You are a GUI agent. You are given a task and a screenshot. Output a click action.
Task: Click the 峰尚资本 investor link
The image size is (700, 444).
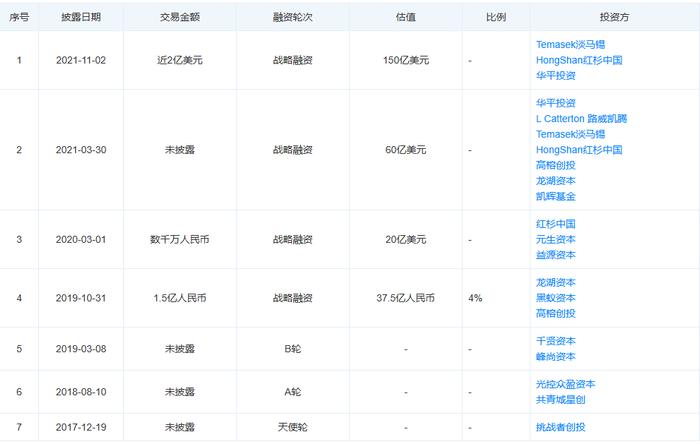(x=556, y=357)
